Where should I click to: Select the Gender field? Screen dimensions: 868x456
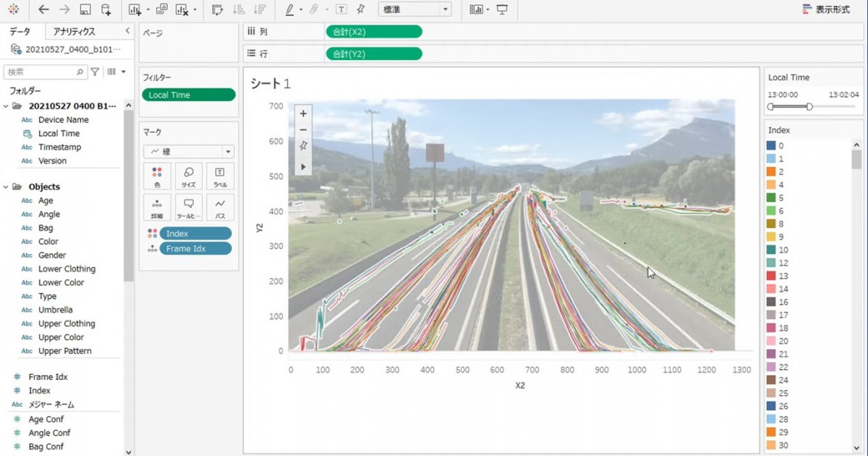[x=52, y=255]
